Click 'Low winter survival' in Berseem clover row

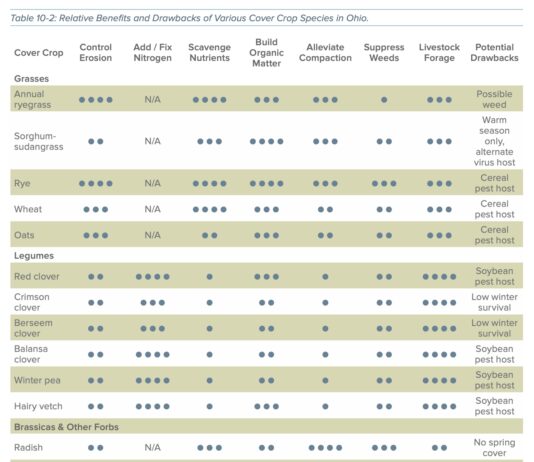pos(494,328)
